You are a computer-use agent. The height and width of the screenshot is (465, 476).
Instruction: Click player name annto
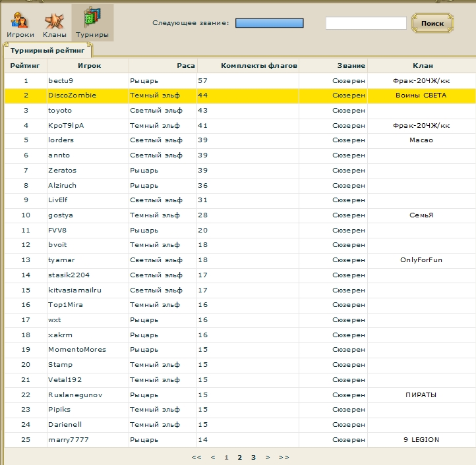(x=59, y=155)
